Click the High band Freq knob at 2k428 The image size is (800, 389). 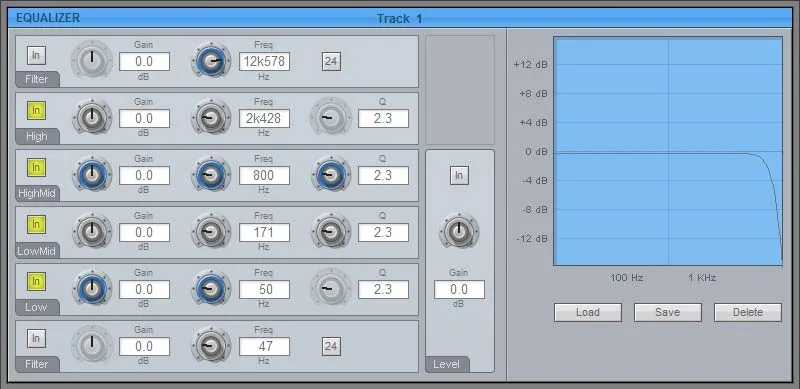211,118
